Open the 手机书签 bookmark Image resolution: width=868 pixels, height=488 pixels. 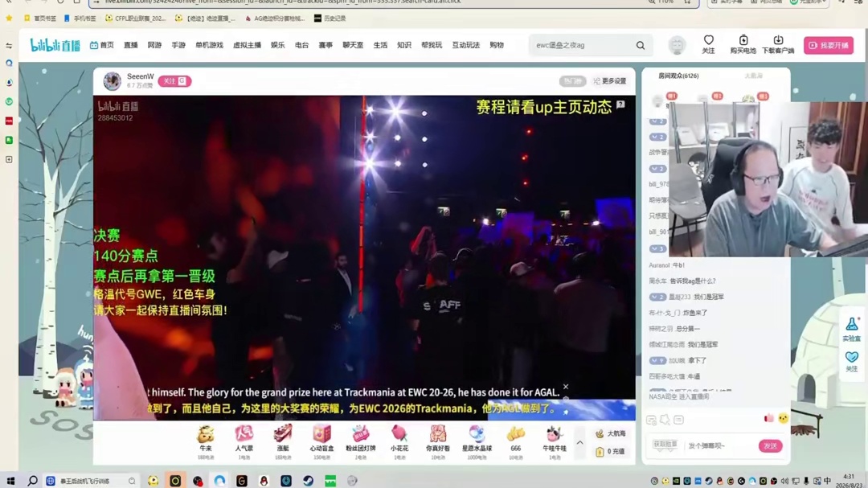pos(80,18)
